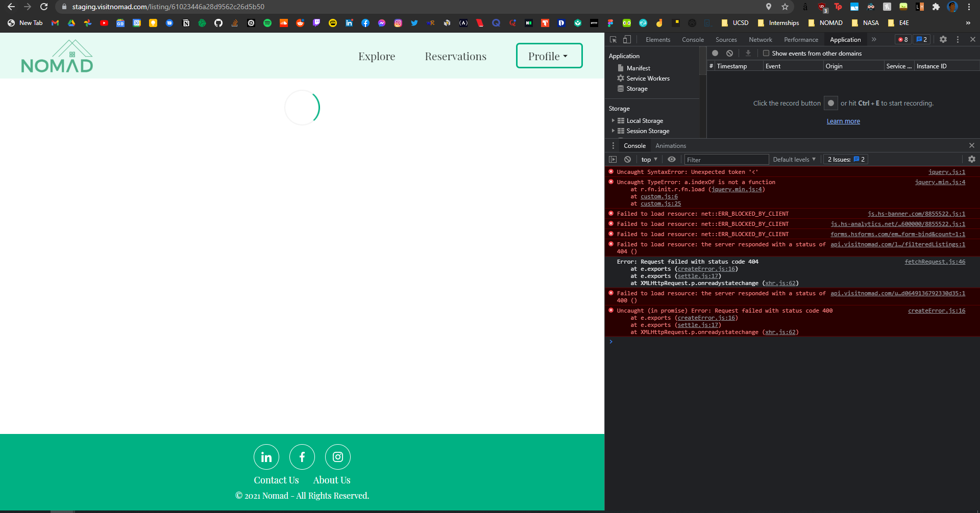This screenshot has height=513, width=980.
Task: Open the Console tab in top bar
Action: pos(693,40)
